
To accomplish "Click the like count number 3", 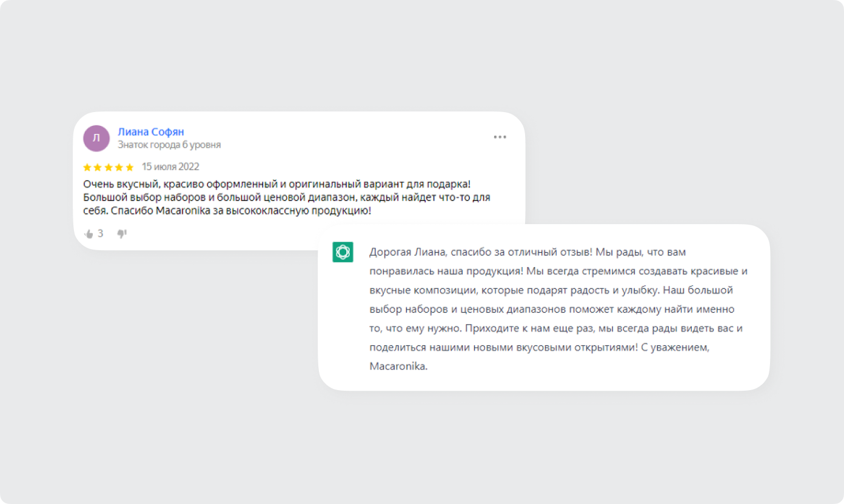I will coord(101,234).
